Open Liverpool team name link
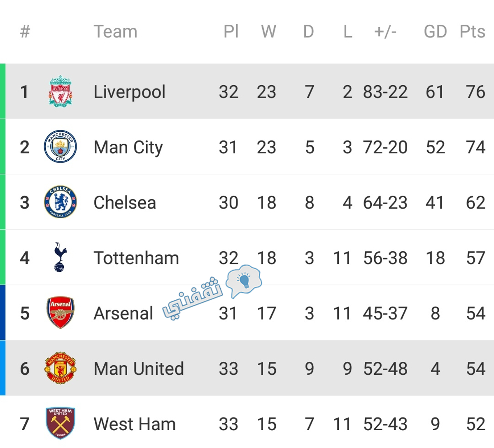 pyautogui.click(x=129, y=92)
